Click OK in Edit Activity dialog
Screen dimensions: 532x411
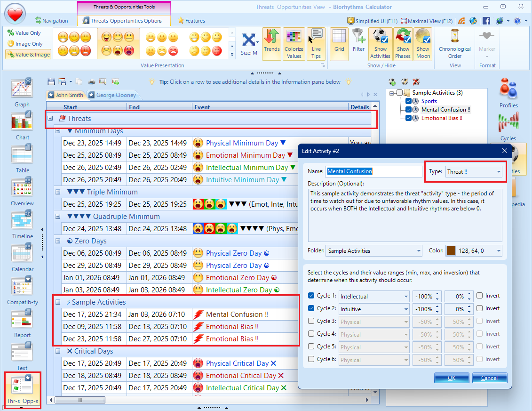(451, 378)
